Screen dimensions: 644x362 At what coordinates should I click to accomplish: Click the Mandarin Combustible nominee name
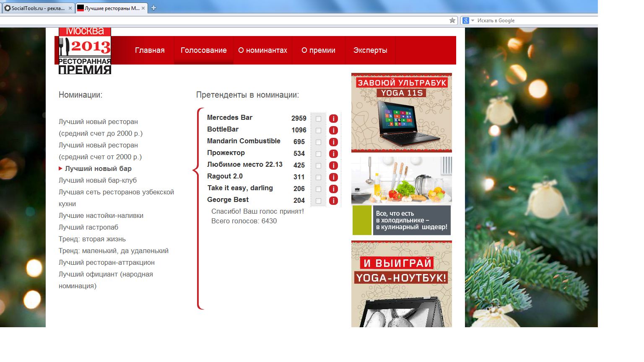[x=244, y=141]
